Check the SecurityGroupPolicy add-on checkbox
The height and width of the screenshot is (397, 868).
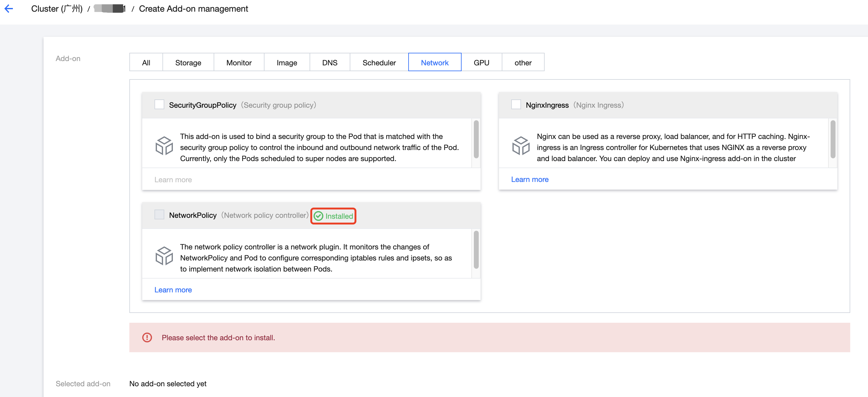159,105
